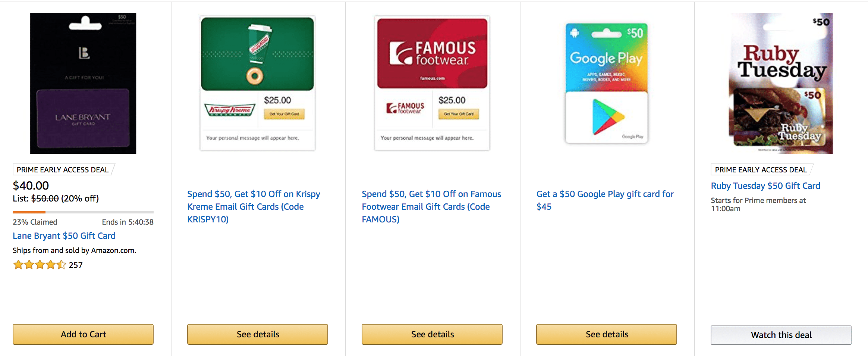The width and height of the screenshot is (868, 356).
Task: Click the Prime Early Access Deal badge
Action: pos(63,169)
